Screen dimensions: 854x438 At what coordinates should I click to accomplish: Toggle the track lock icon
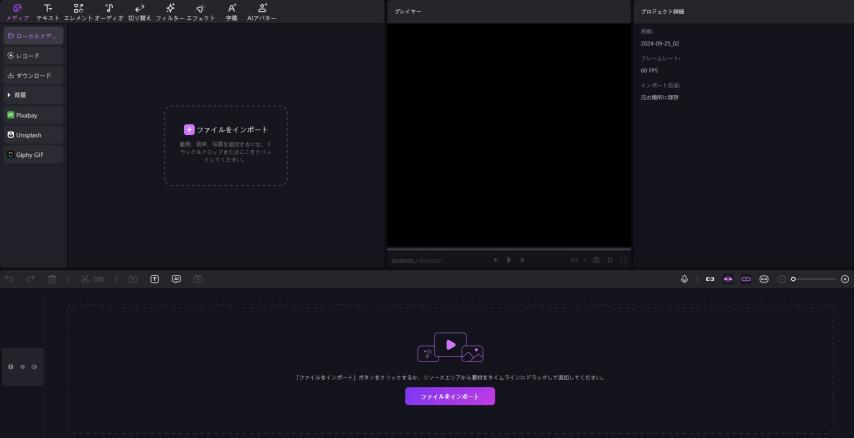coord(12,367)
